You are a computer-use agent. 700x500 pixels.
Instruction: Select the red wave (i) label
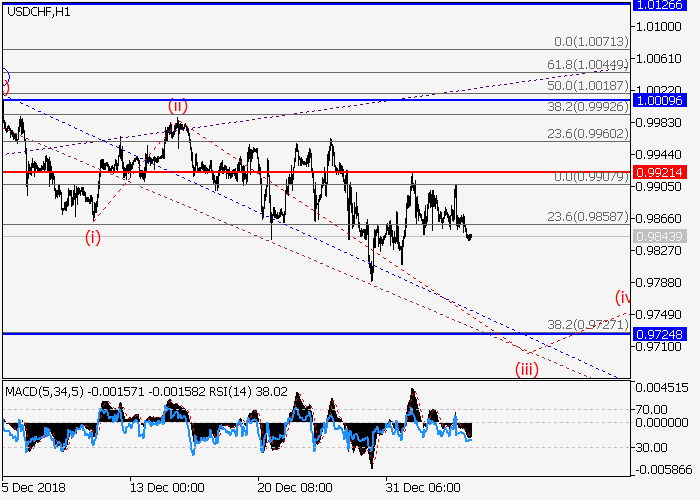tap(92, 237)
